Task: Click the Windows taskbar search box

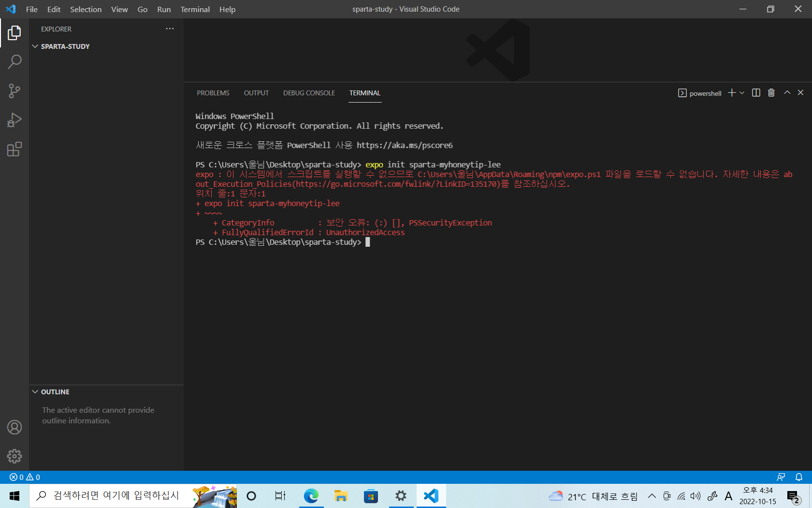Action: pyautogui.click(x=133, y=496)
